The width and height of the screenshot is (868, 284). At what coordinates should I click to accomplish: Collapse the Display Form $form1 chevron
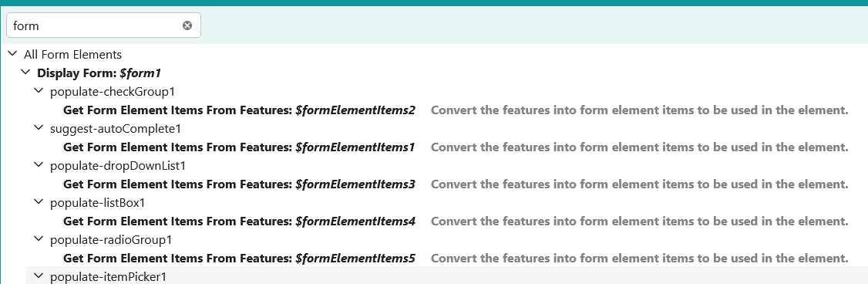click(x=25, y=72)
